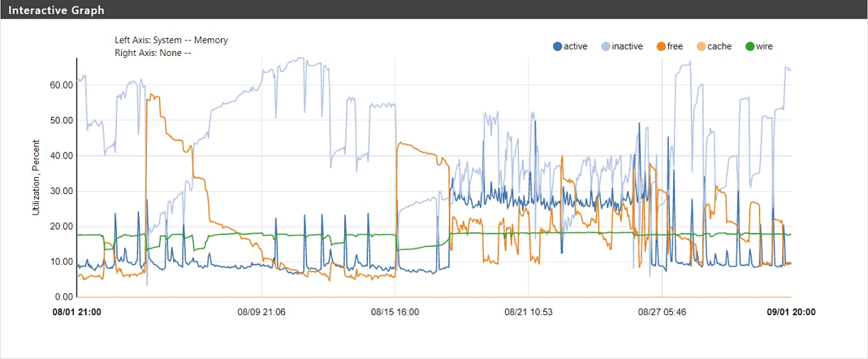The image size is (868, 359).
Task: Click the Interactive Graph panel header
Action: [434, 10]
